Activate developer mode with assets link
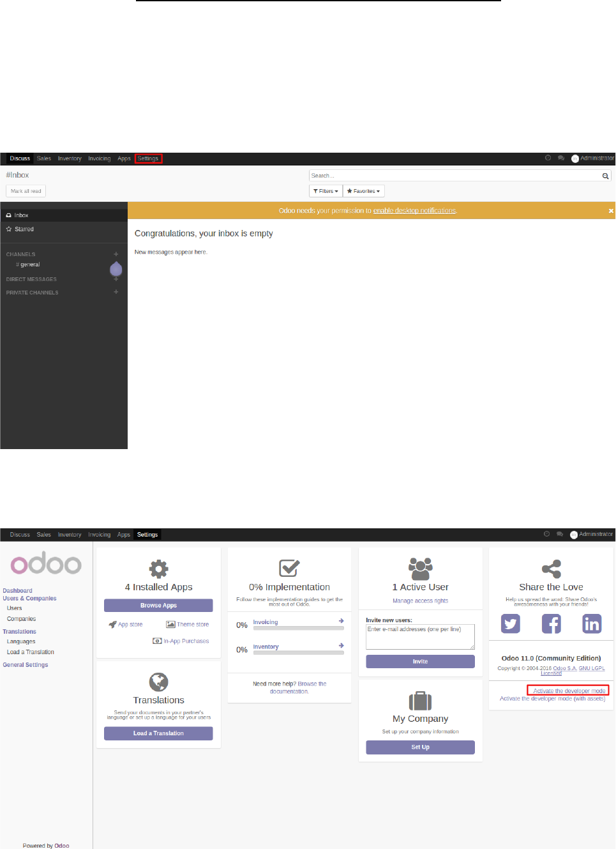The height and width of the screenshot is (849, 616). (x=552, y=699)
